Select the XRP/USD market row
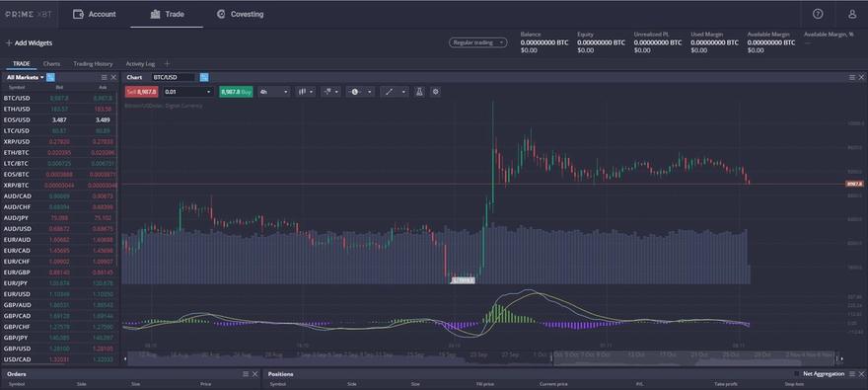 click(x=60, y=142)
